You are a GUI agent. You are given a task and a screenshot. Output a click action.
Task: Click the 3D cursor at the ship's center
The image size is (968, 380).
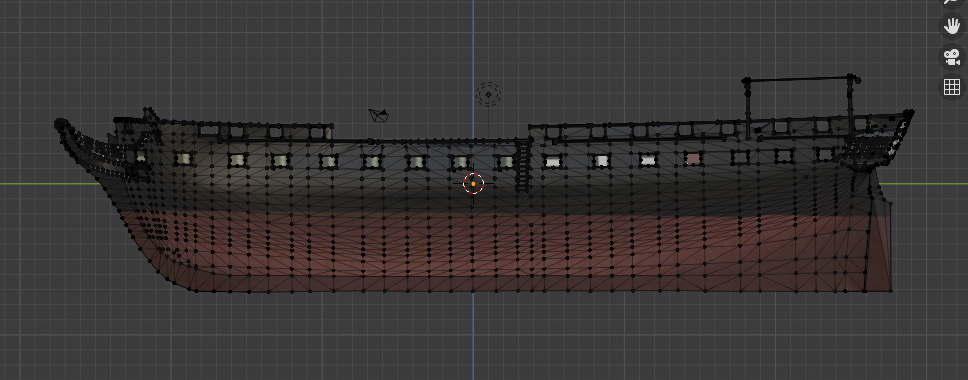pos(474,183)
